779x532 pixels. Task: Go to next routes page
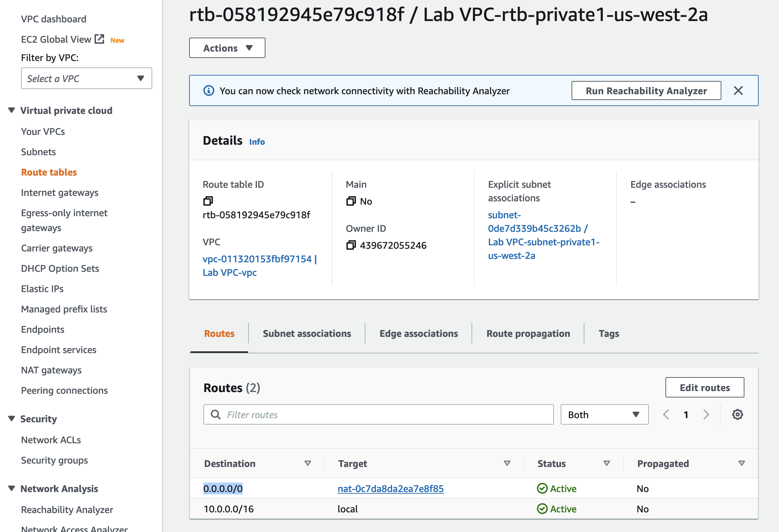[706, 414]
